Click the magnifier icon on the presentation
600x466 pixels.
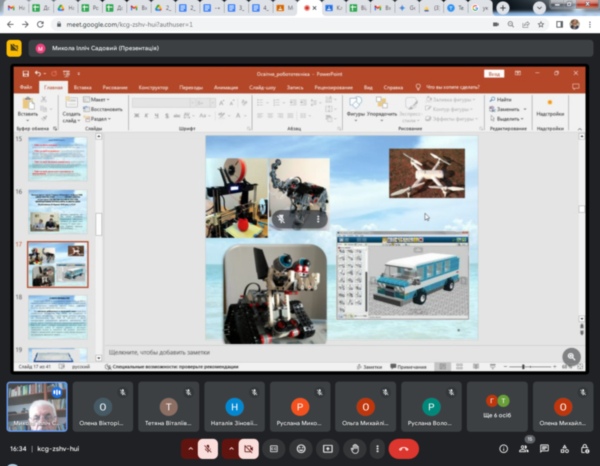click(x=571, y=356)
